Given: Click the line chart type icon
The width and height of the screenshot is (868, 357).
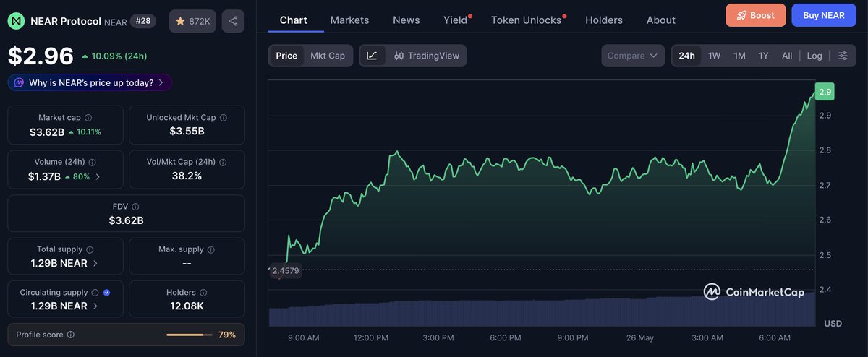Looking at the screenshot, I should tap(372, 56).
